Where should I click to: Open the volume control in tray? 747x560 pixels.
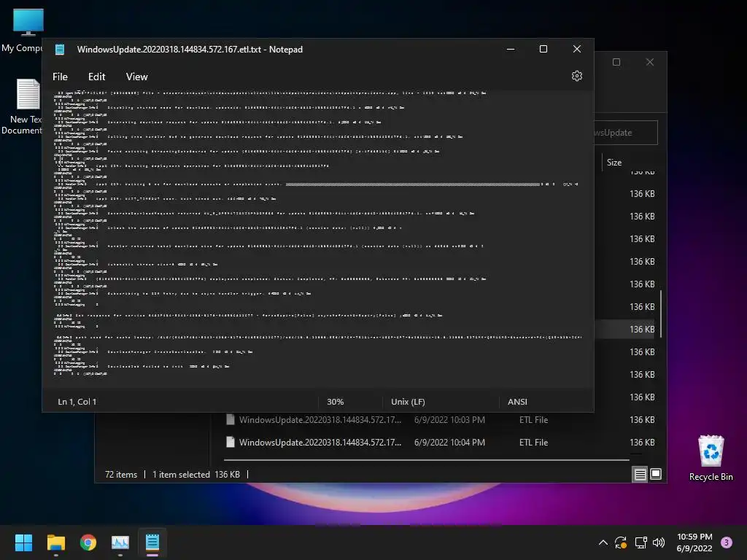coord(659,542)
